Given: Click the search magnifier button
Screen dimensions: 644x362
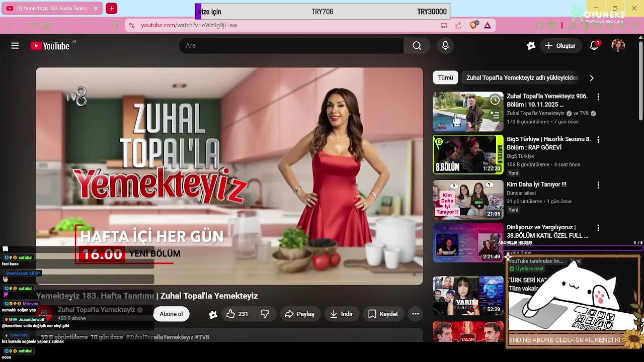Looking at the screenshot, I should coord(417,46).
